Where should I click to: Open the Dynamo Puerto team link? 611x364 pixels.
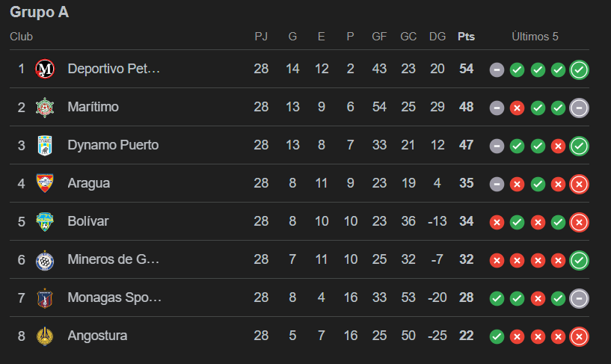tap(113, 146)
